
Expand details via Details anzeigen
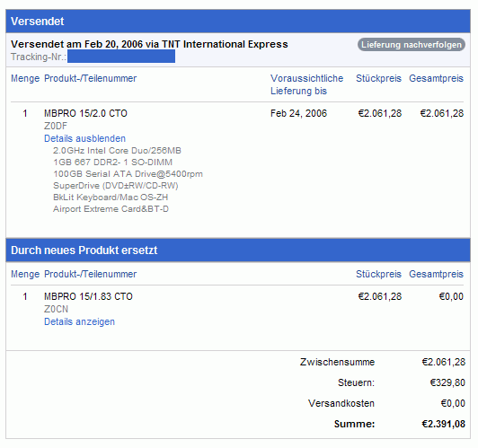click(x=79, y=321)
